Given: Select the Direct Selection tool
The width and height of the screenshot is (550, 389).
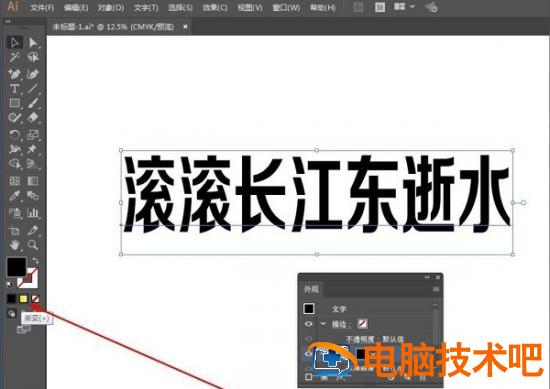Looking at the screenshot, I should click(33, 42).
